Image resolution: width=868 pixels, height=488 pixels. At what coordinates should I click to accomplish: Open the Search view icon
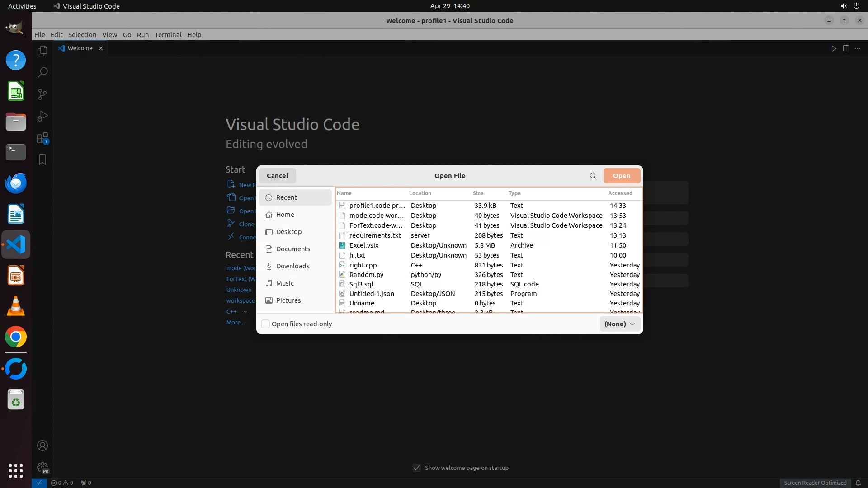click(42, 72)
